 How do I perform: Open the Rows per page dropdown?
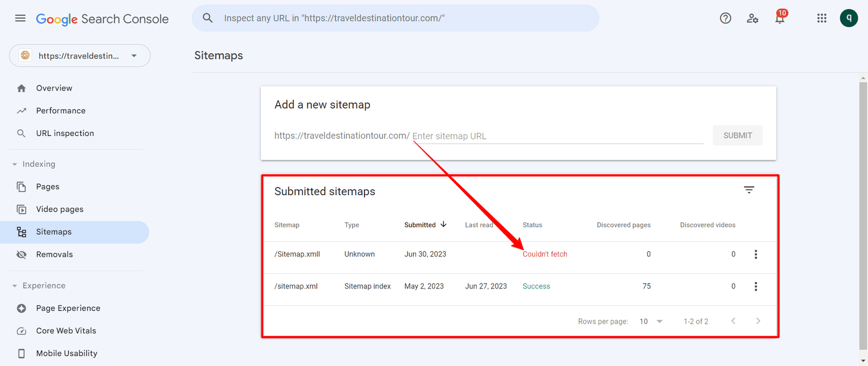(651, 322)
